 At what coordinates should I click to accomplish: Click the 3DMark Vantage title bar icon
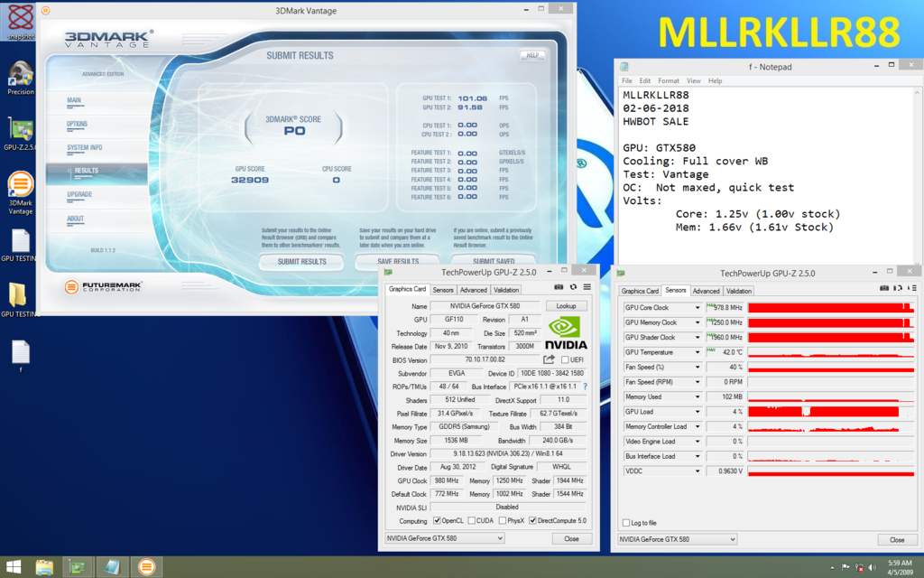46,10
